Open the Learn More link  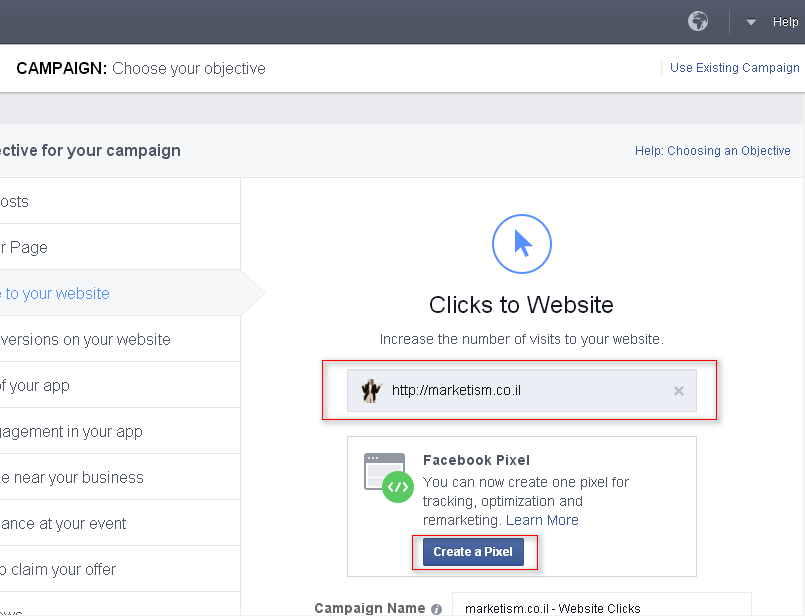542,520
